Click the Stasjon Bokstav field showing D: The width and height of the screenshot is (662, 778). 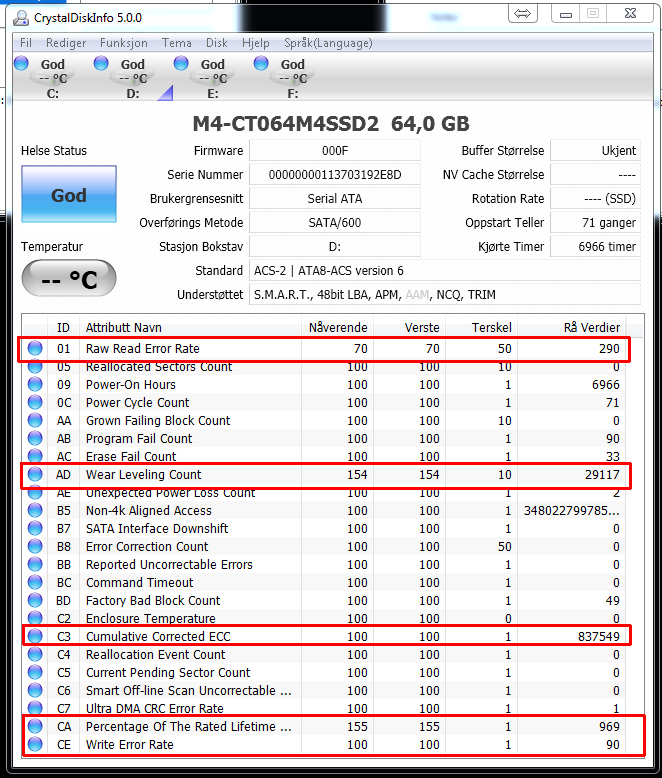pyautogui.click(x=335, y=247)
